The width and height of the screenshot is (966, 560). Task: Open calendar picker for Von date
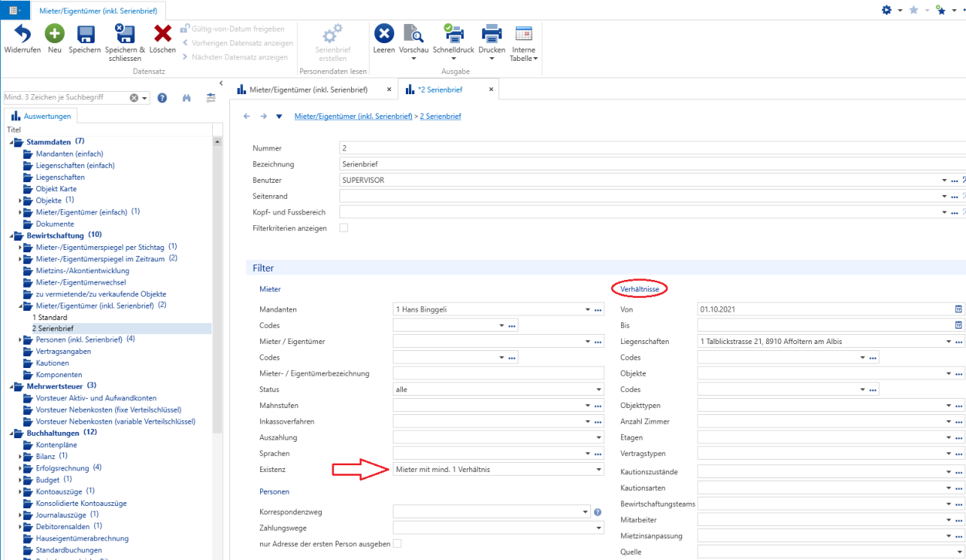point(959,309)
